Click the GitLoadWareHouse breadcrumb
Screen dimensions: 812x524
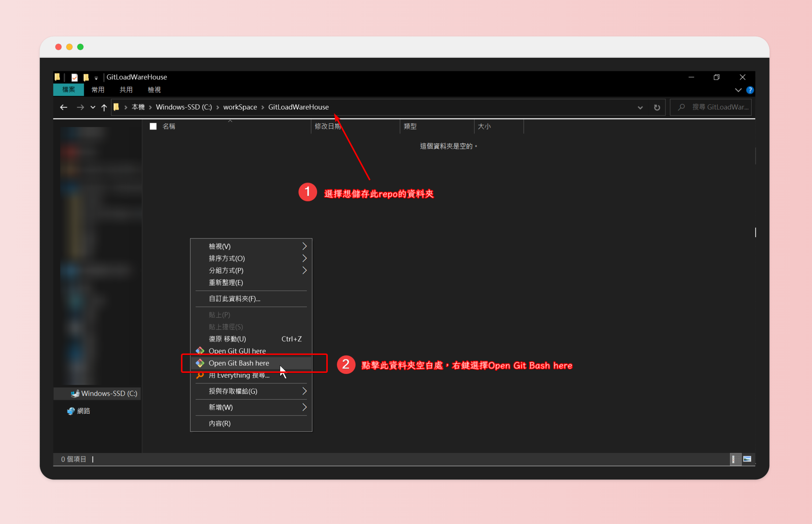298,107
